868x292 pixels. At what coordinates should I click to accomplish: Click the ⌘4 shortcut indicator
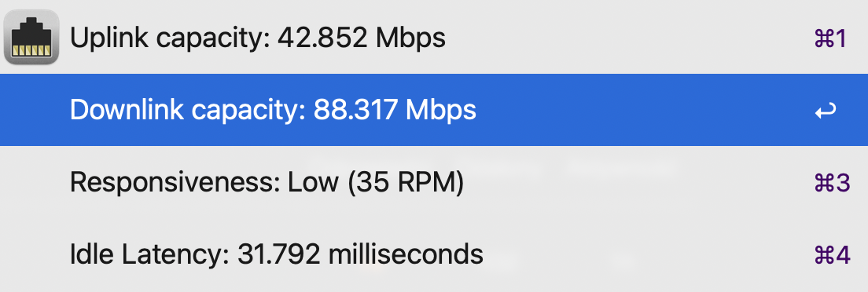pyautogui.click(x=832, y=255)
